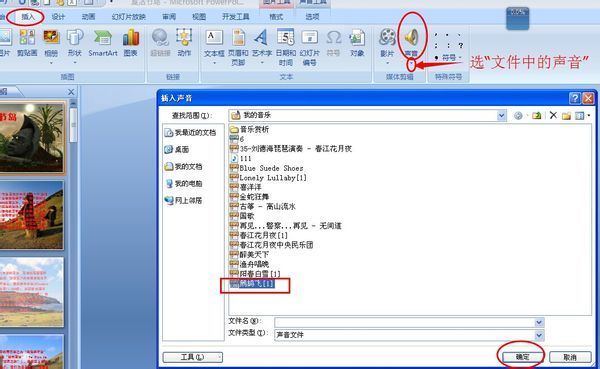Expand the 文件名 file name dropdown arrow
Viewport: 600px width, 369px height.
(539, 322)
